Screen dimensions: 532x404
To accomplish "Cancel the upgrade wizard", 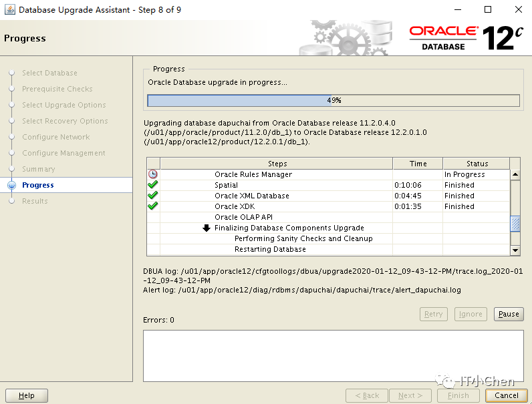I will [x=506, y=395].
